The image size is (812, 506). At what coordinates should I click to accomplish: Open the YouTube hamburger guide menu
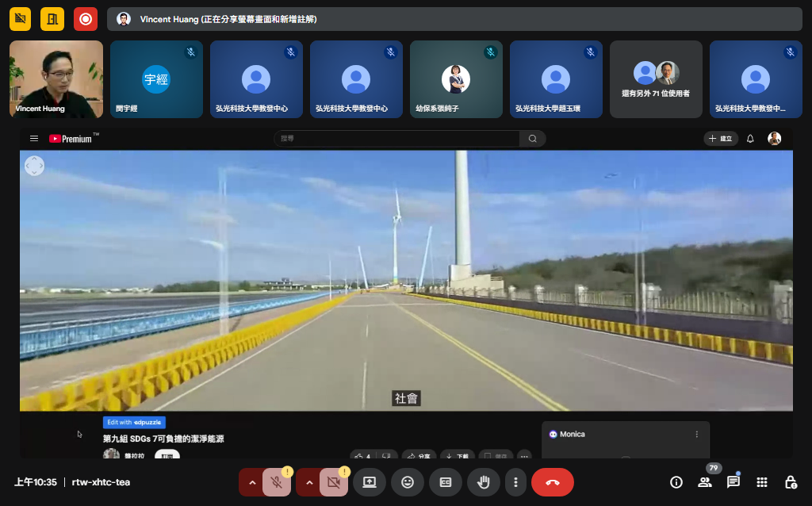pyautogui.click(x=34, y=138)
